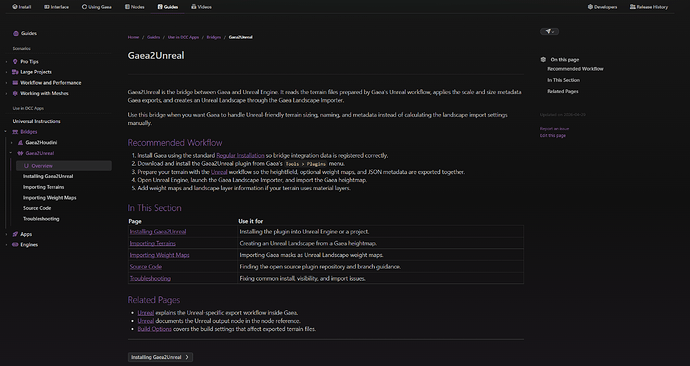690x366 pixels.
Task: Expand the Large Projects sidebar section
Action: point(6,72)
